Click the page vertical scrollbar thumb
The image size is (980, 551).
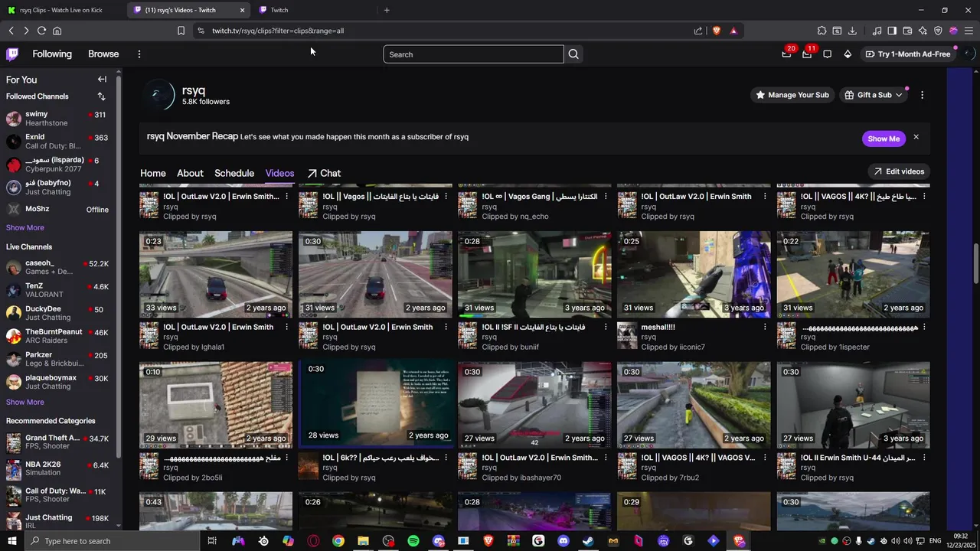click(975, 263)
